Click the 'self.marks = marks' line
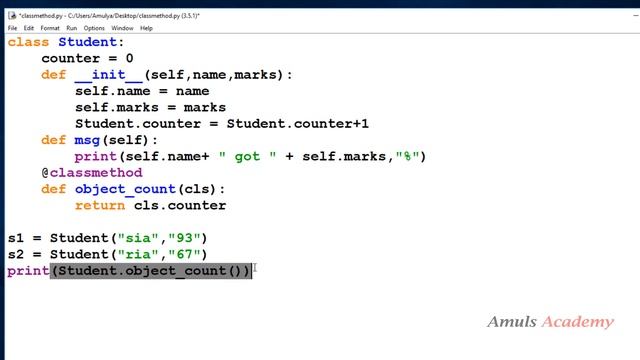640x360 pixels. [x=150, y=107]
